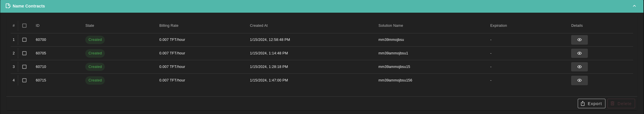Enable checkbox for contract 60715
644x114 pixels.
pos(24,80)
